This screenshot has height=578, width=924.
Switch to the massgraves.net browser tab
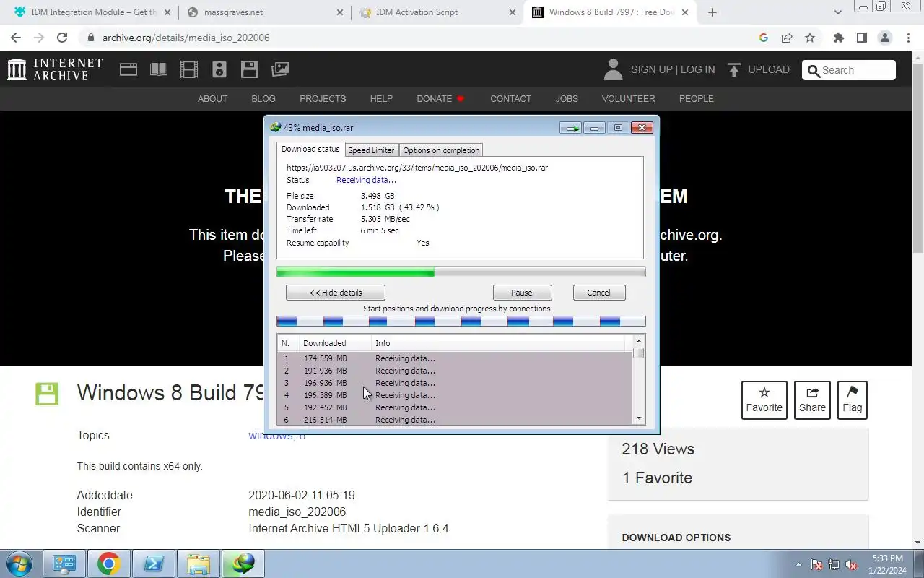click(x=263, y=12)
